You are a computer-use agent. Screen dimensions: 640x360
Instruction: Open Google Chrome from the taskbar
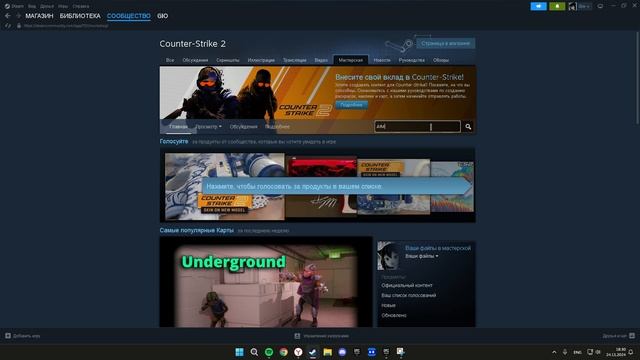click(284, 352)
